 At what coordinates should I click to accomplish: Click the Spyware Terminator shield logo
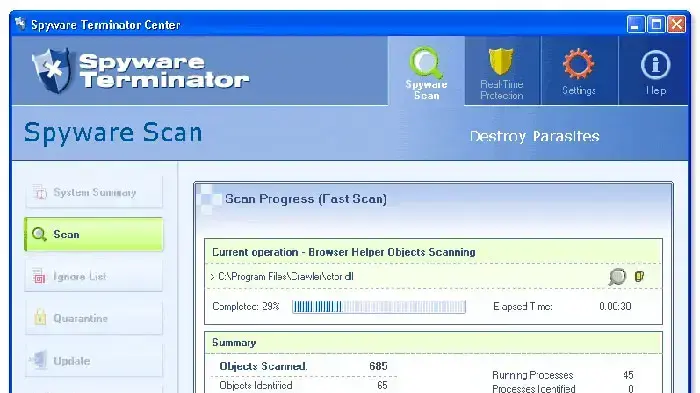click(x=52, y=71)
